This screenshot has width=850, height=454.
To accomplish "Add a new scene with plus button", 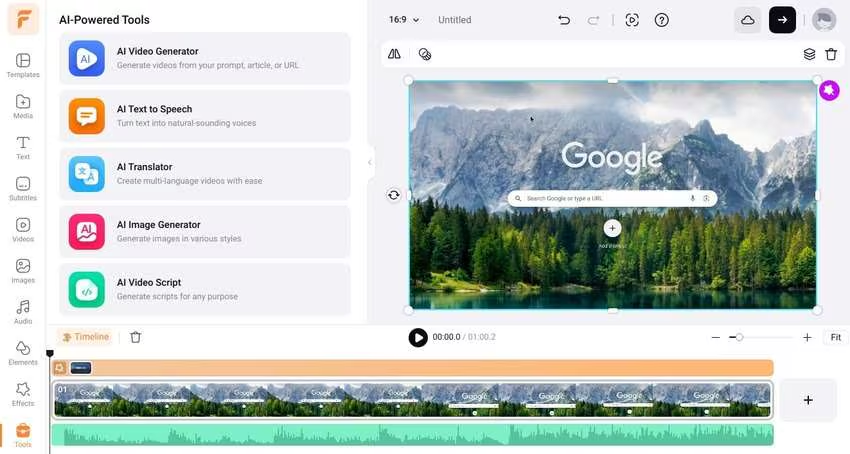I will click(x=808, y=400).
